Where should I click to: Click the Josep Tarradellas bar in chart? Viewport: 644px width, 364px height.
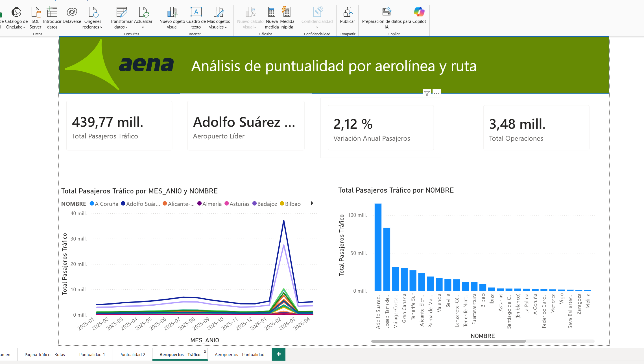(387, 259)
